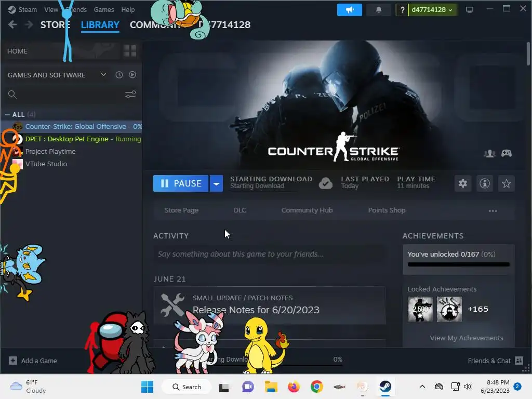This screenshot has height=399, width=532.
Task: Show hidden system tray icons chevron
Action: (422, 387)
